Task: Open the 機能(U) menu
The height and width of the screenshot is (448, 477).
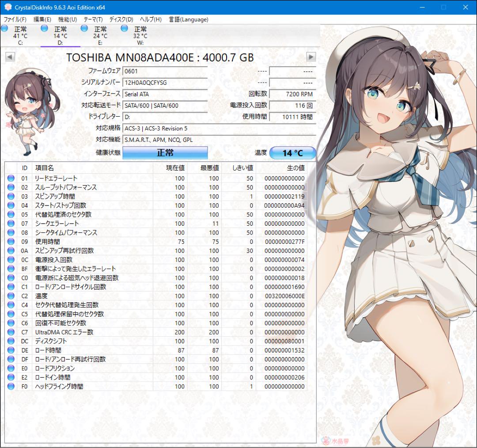Action: (67, 19)
